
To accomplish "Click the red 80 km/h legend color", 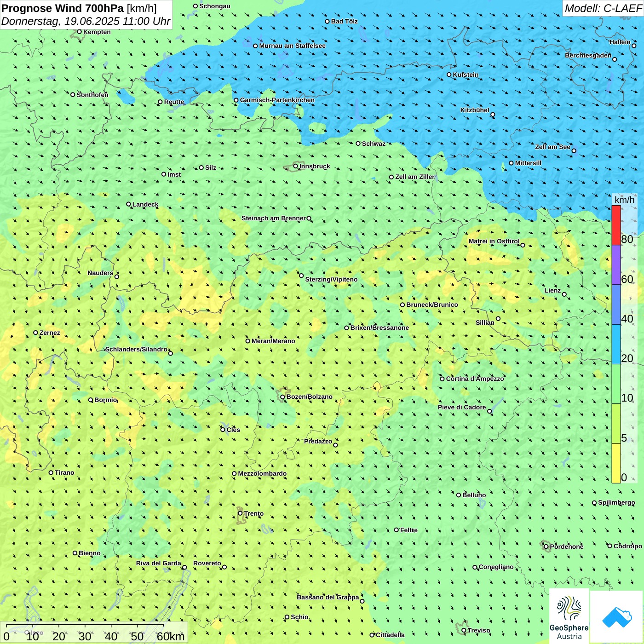I will coord(616,225).
